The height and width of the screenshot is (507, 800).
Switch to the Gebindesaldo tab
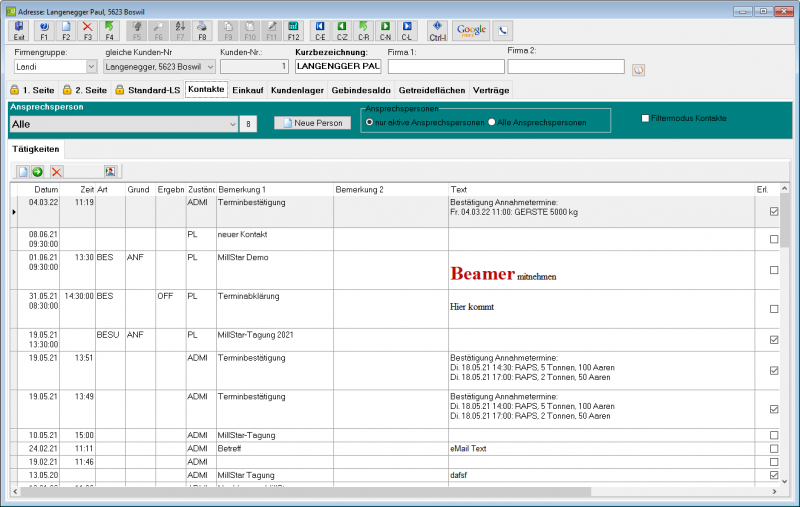(361, 90)
